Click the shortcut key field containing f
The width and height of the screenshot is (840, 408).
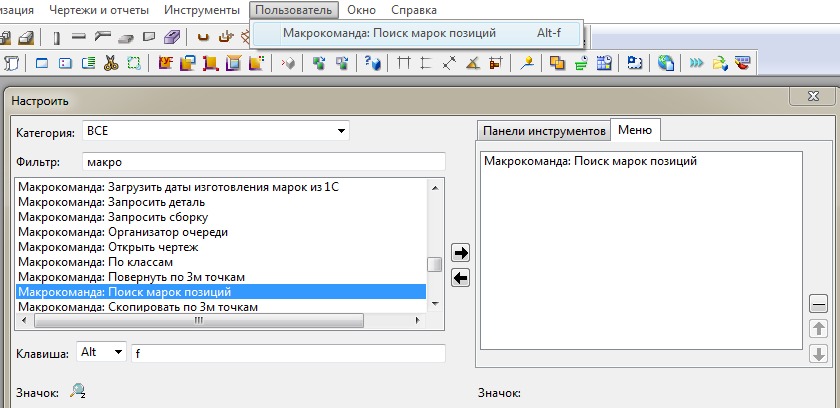(288, 354)
